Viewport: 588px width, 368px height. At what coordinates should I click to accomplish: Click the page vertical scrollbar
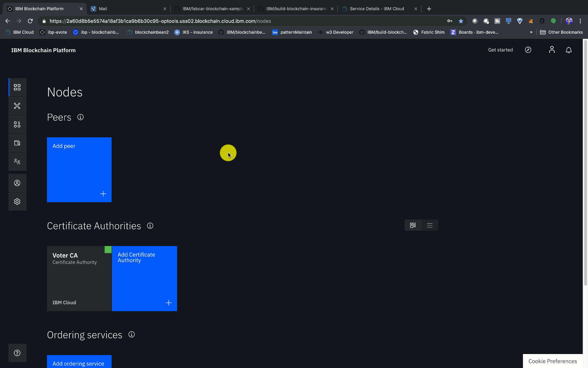(585, 163)
